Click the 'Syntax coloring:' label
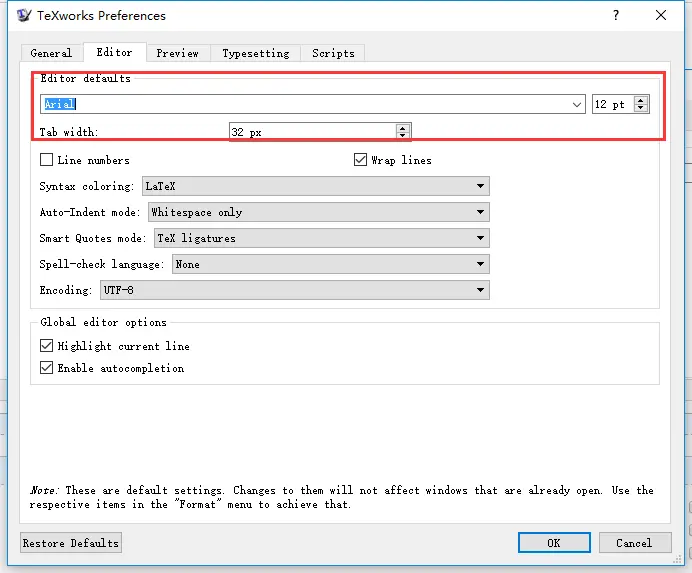 pyautogui.click(x=86, y=186)
